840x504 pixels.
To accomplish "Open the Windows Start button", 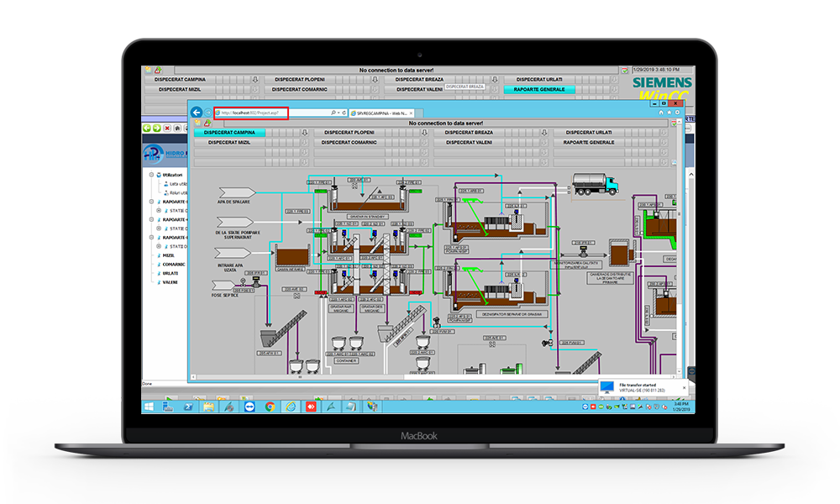I will [x=149, y=407].
